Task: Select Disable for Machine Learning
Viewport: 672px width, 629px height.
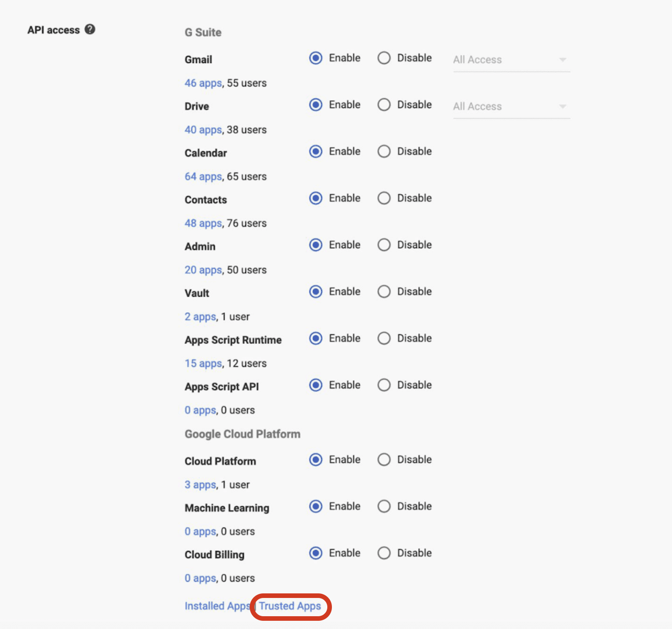Action: pyautogui.click(x=384, y=506)
